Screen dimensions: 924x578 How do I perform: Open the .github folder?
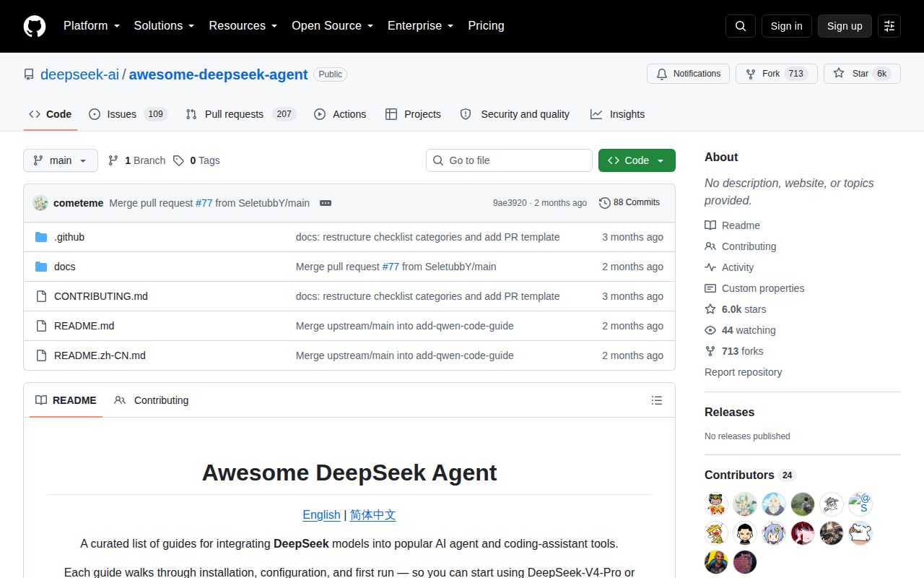[x=69, y=237]
